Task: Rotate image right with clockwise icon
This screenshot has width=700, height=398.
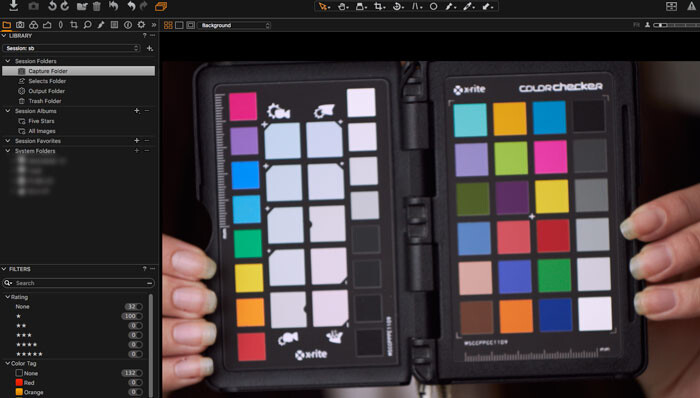Action: [65, 6]
